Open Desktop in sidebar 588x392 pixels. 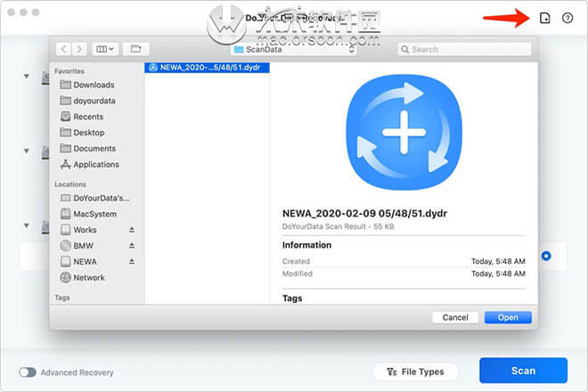(x=89, y=133)
